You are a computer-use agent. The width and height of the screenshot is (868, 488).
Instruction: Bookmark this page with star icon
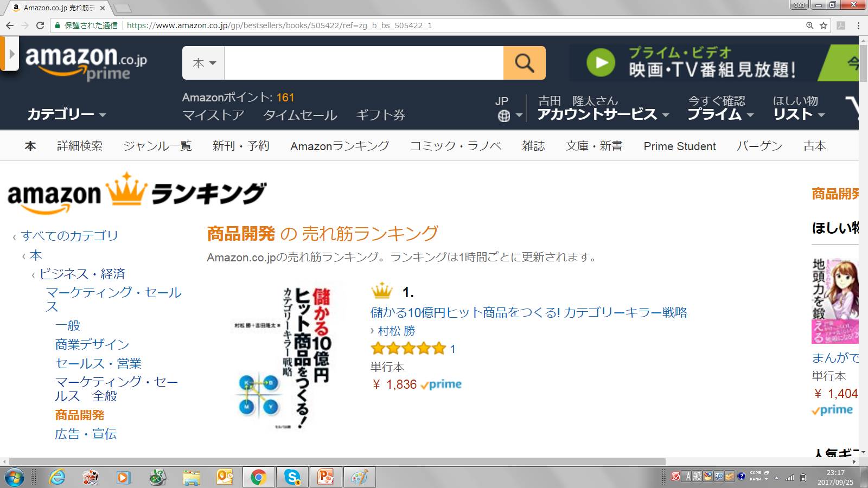pyautogui.click(x=824, y=25)
